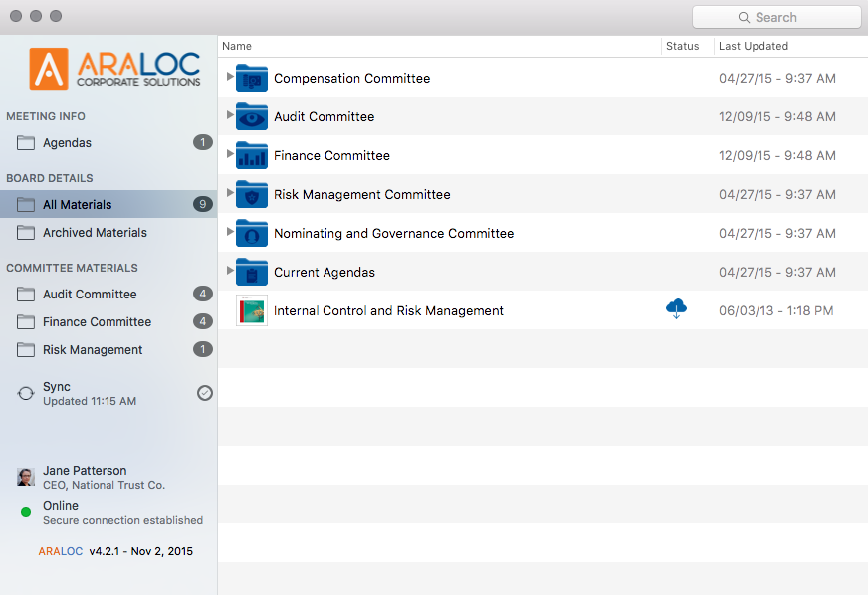Viewport: 868px width, 595px height.
Task: Click the Sync completion checkmark badge
Action: (205, 393)
